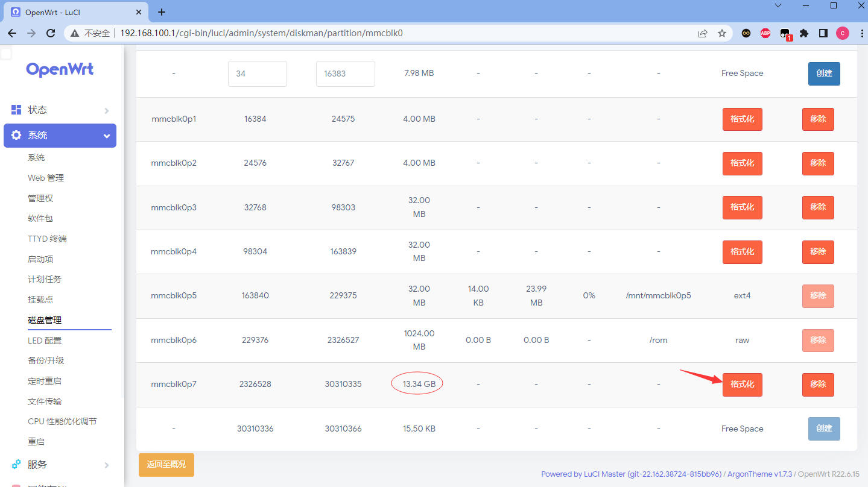This screenshot has height=487, width=868.
Task: Open the Extensions puzzle icon
Action: pos(804,33)
